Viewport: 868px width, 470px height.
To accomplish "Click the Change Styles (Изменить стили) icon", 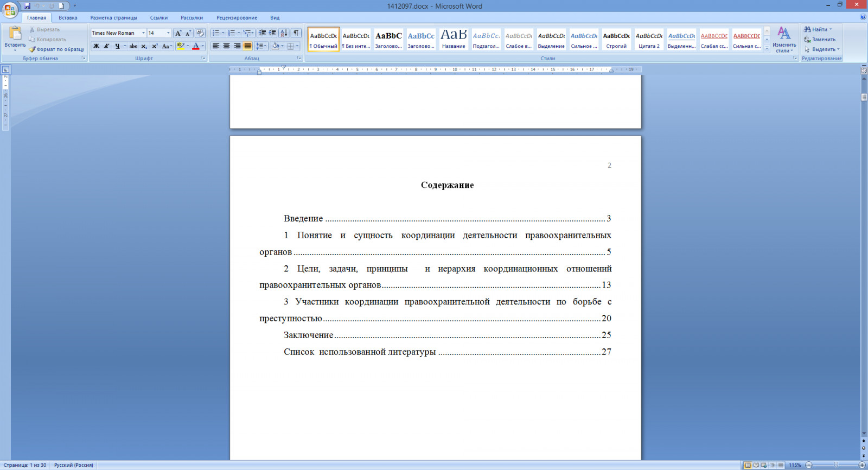I will click(x=784, y=40).
